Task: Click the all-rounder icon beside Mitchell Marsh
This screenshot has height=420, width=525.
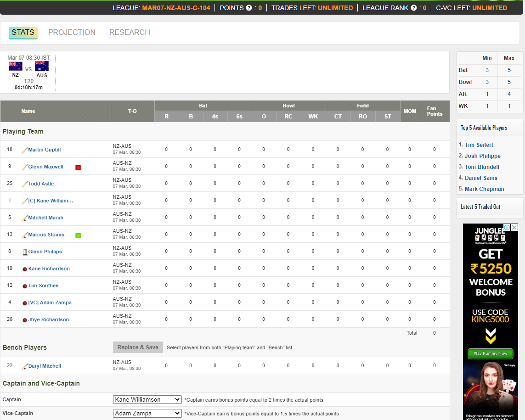Action: coord(25,218)
